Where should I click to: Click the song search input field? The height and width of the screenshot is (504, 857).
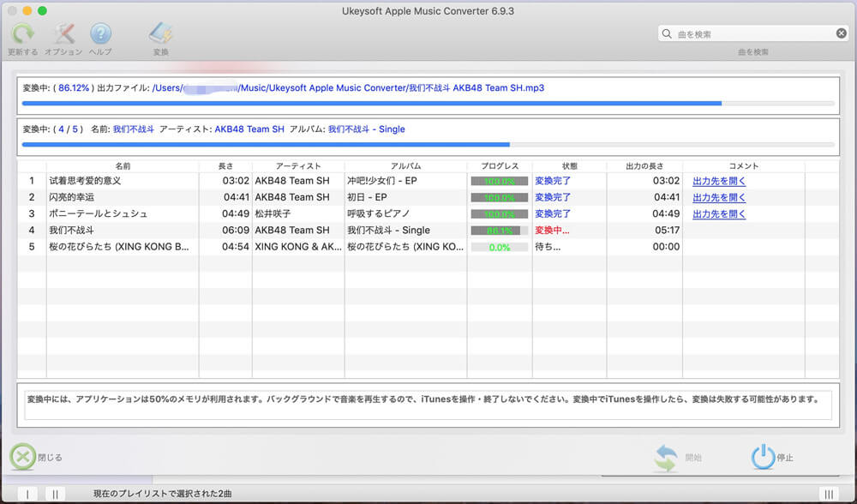(754, 34)
